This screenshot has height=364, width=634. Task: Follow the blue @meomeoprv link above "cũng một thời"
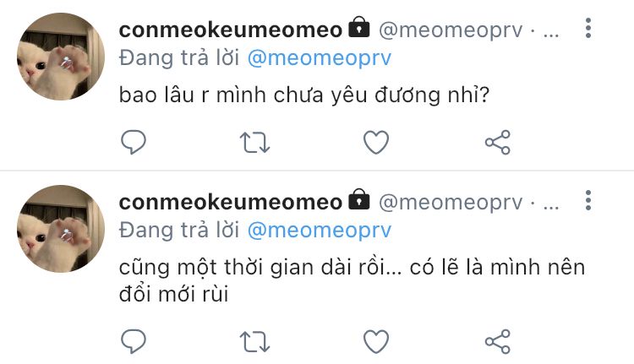point(320,231)
